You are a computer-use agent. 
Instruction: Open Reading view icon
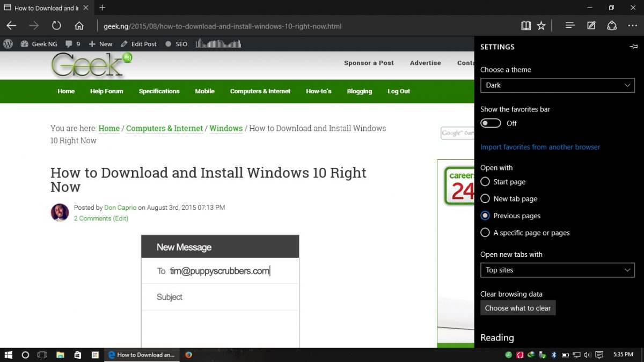point(526,26)
